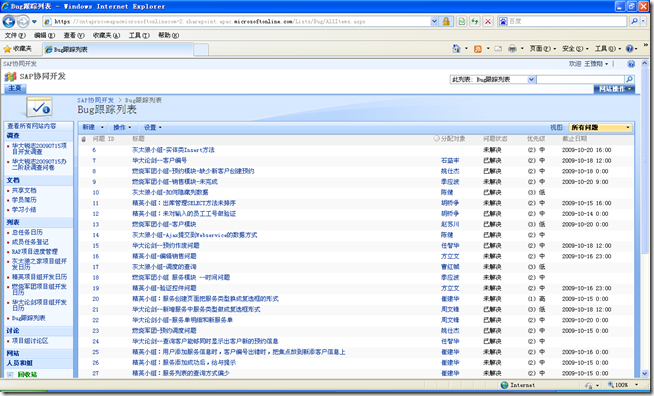Click assignee 赵苏川 in row 13

[450, 224]
